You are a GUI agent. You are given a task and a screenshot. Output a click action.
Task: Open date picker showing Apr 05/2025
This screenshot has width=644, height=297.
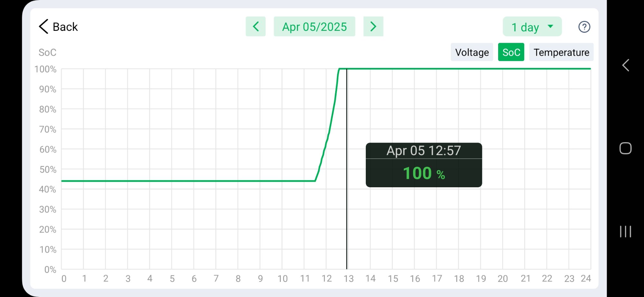[x=314, y=26]
